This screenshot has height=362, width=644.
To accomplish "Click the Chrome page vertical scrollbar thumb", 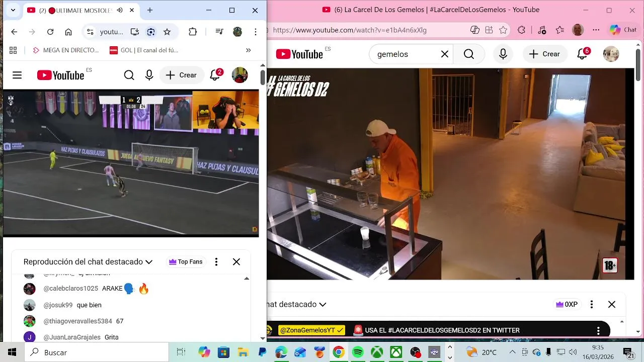I will point(263,77).
